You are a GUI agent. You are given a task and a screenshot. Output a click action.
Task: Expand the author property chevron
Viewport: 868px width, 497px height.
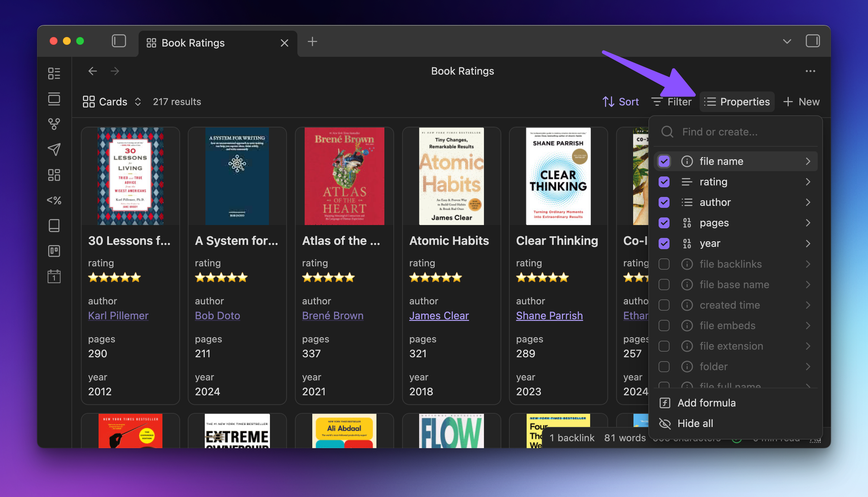808,203
